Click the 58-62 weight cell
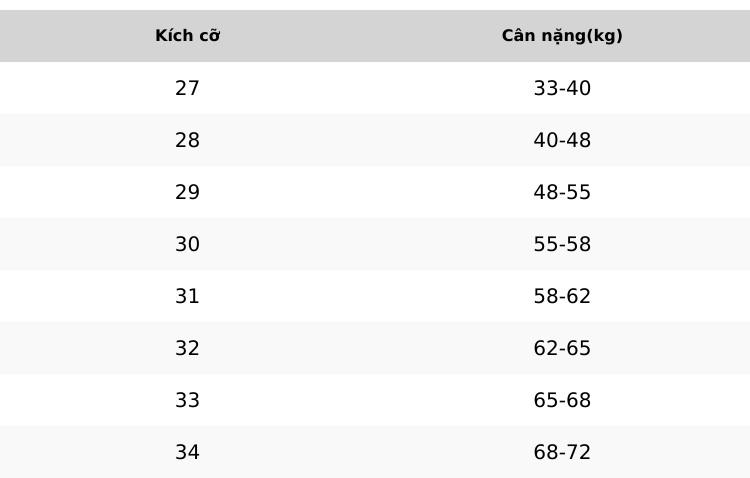The image size is (750, 478). (562, 296)
